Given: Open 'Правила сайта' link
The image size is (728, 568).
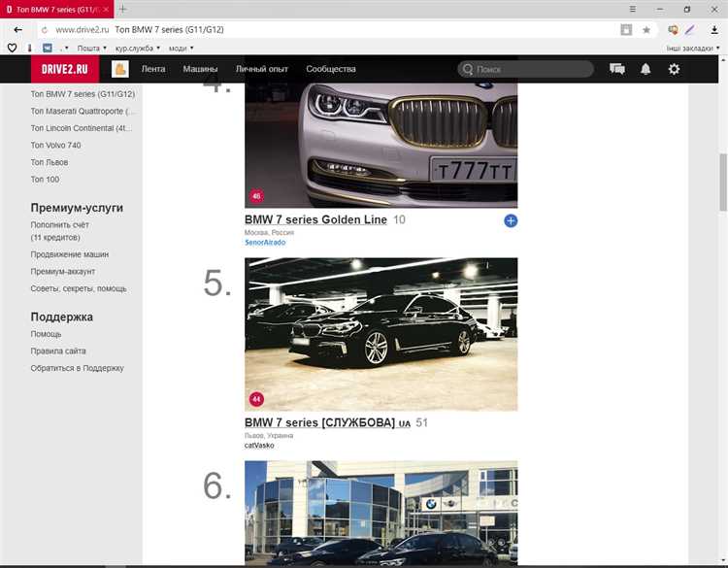Looking at the screenshot, I should 58,351.
